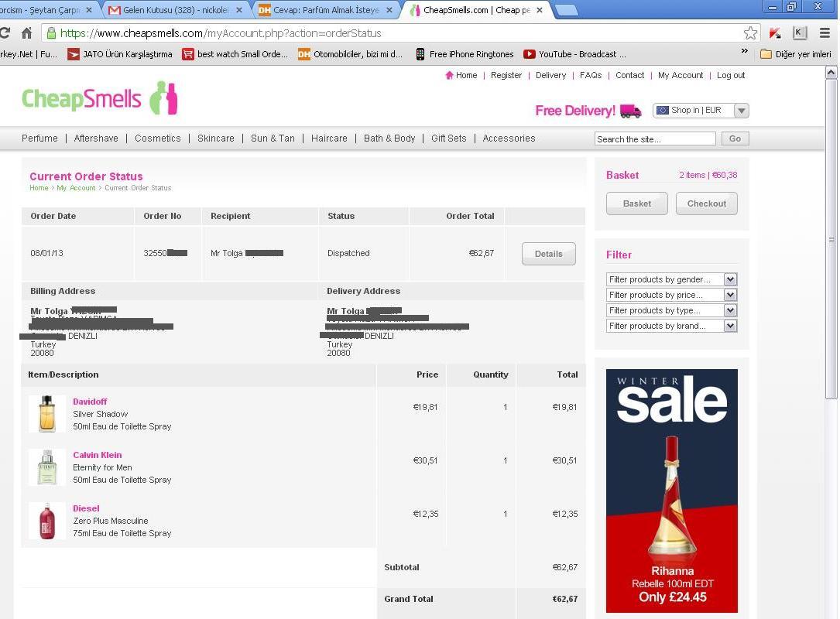
Task: Click the order Details button
Action: pos(549,254)
